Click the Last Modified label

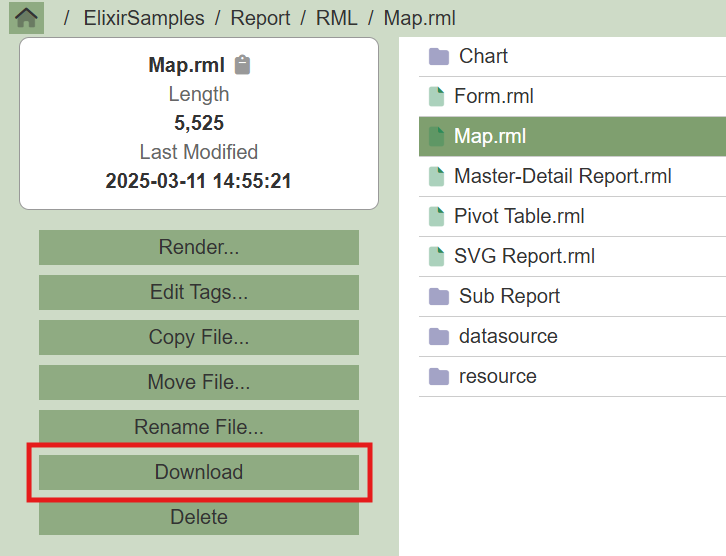[199, 152]
